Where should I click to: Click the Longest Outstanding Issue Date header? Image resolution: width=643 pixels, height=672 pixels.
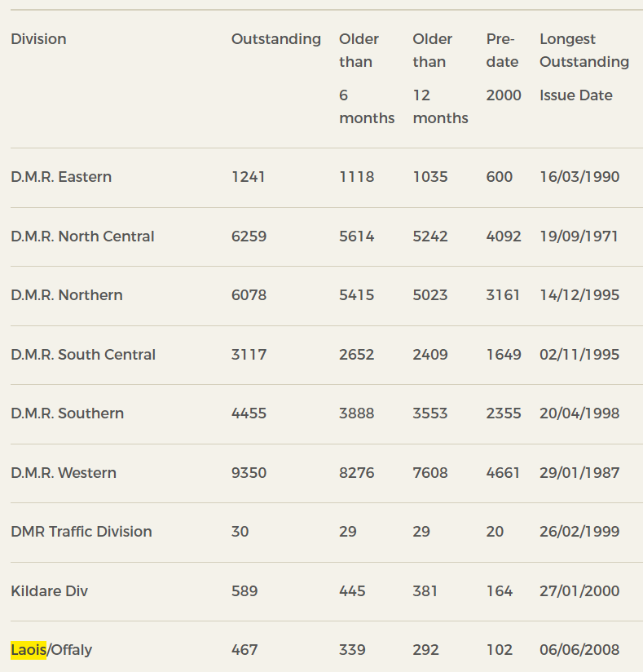pyautogui.click(x=584, y=67)
